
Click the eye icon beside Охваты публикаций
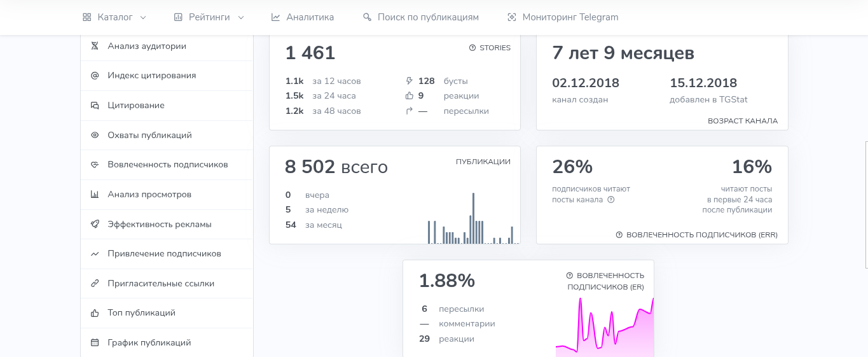coord(95,135)
